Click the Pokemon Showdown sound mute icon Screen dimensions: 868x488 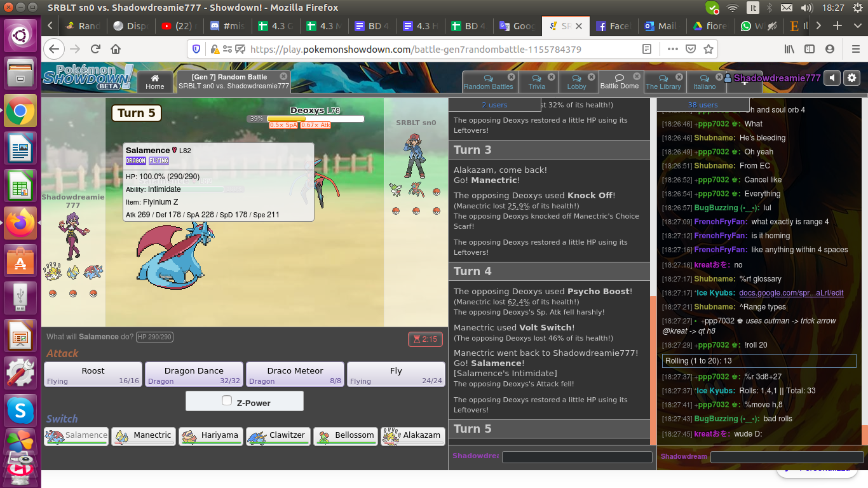coord(832,78)
